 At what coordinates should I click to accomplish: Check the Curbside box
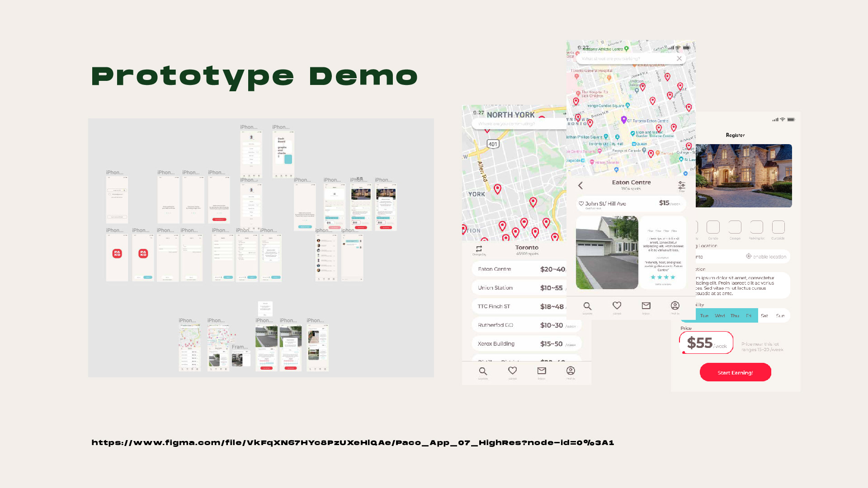pyautogui.click(x=778, y=227)
